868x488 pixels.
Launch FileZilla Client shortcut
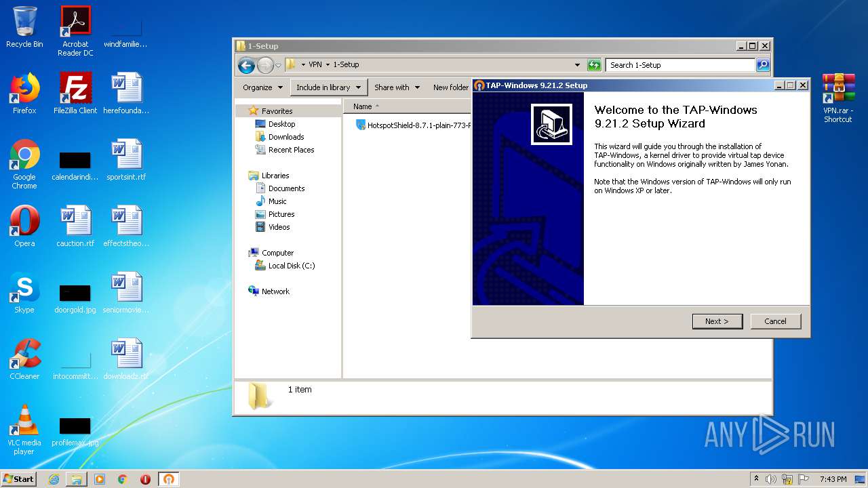click(x=75, y=94)
